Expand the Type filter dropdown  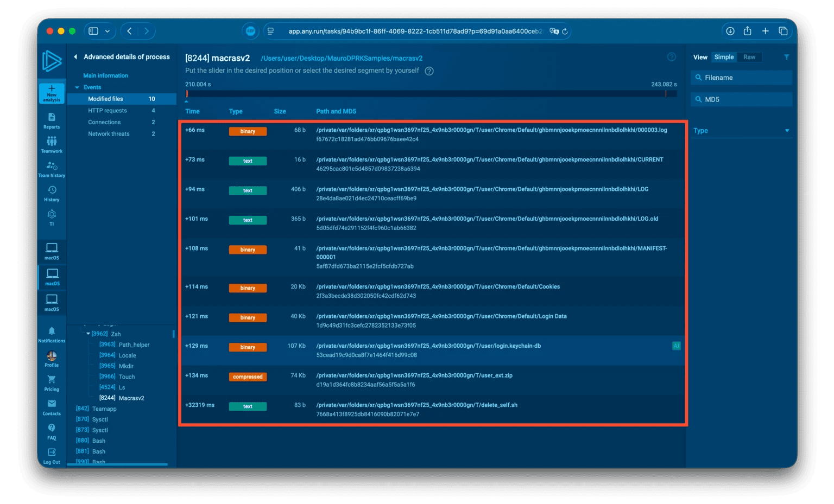click(x=787, y=131)
